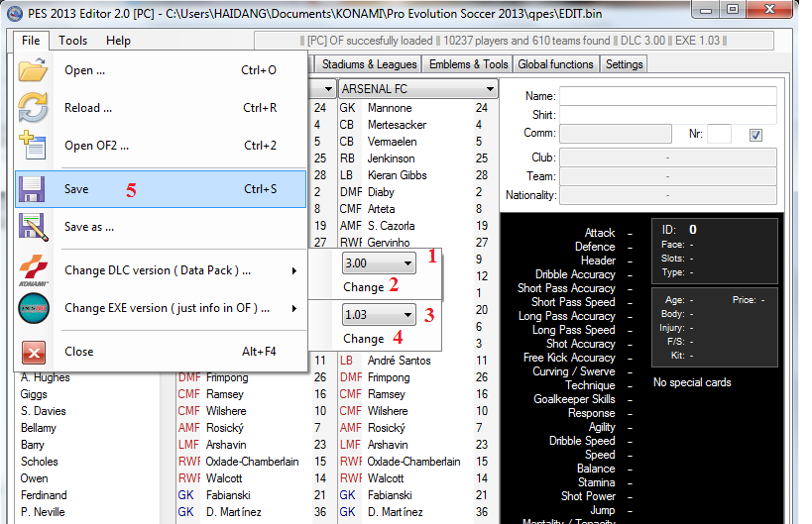This screenshot has width=812, height=524.
Task: Select Close in the File menu
Action: point(161,352)
